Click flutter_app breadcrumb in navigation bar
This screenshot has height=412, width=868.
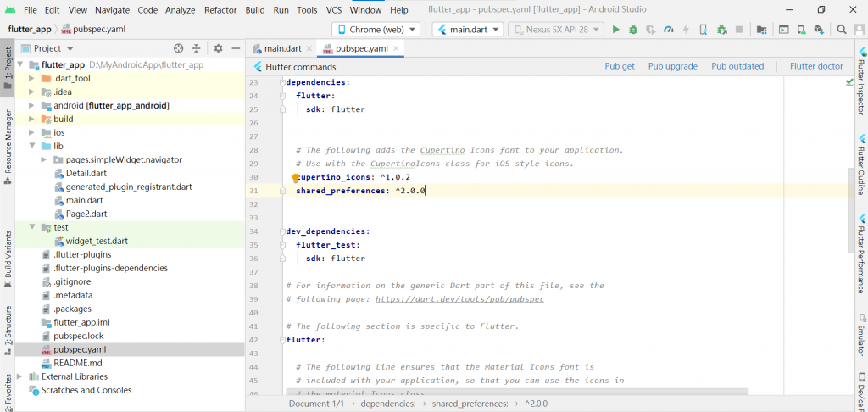pyautogui.click(x=30, y=30)
